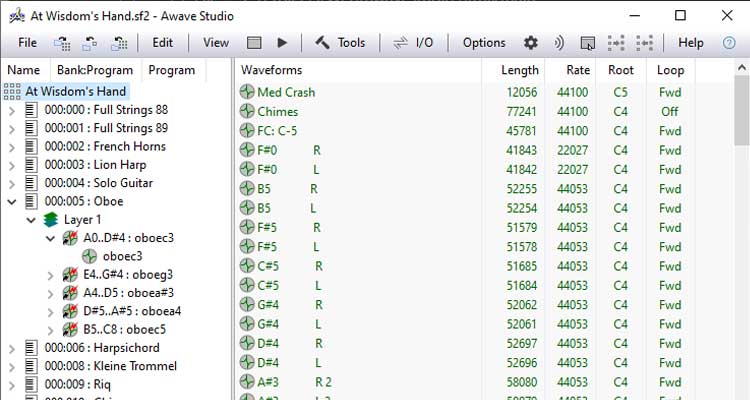Open the View menu
Screen dimensions: 750x400
(x=216, y=43)
